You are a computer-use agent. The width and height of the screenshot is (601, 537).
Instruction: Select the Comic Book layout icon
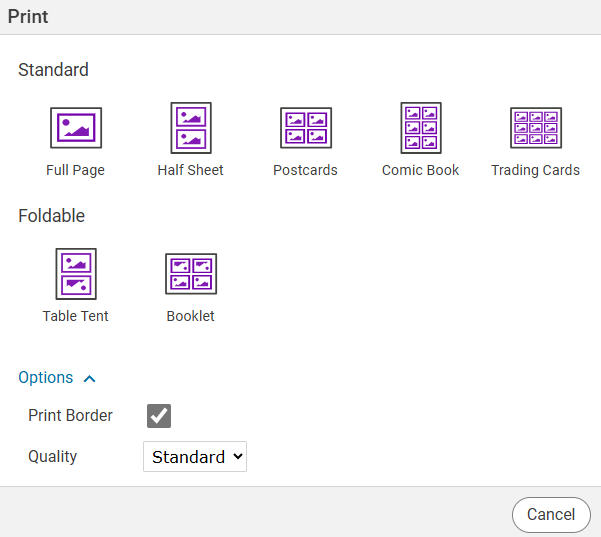[x=420, y=128]
